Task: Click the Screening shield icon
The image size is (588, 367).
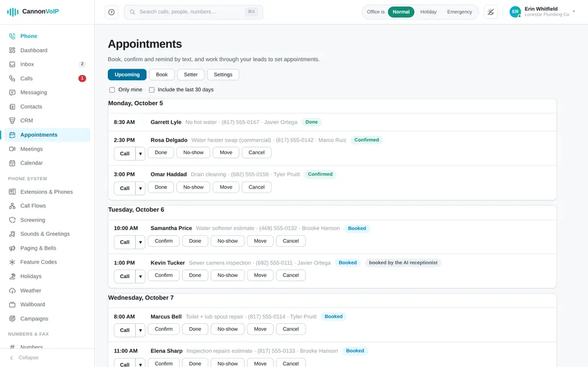Action: (x=12, y=220)
